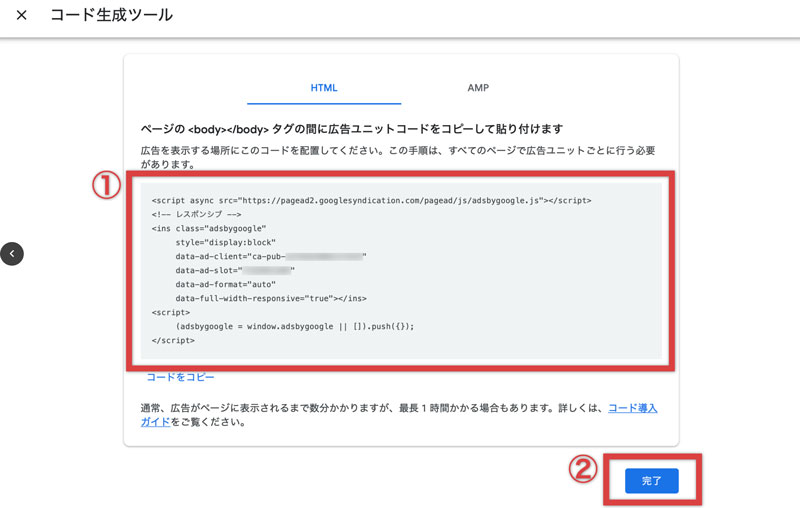Click the script async src line in the code
Viewport: 800px width, 508px height.
point(371,200)
